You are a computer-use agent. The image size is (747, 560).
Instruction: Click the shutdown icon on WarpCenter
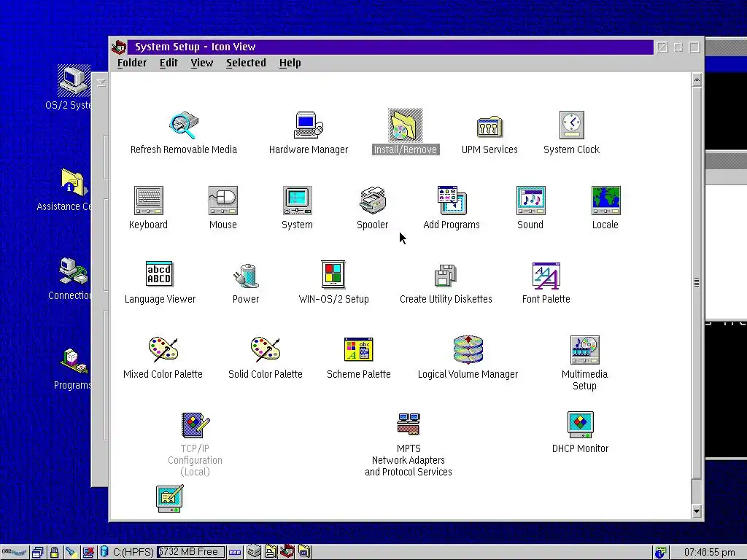[88, 553]
